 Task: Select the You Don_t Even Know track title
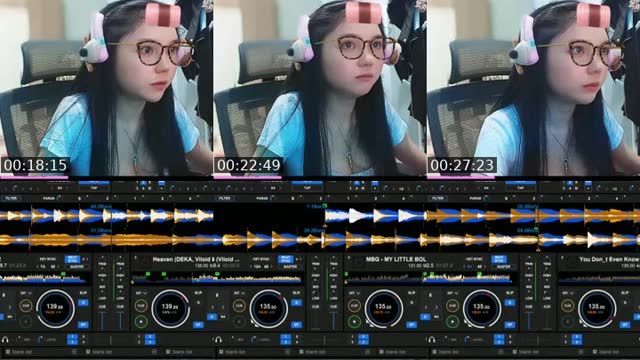click(609, 259)
